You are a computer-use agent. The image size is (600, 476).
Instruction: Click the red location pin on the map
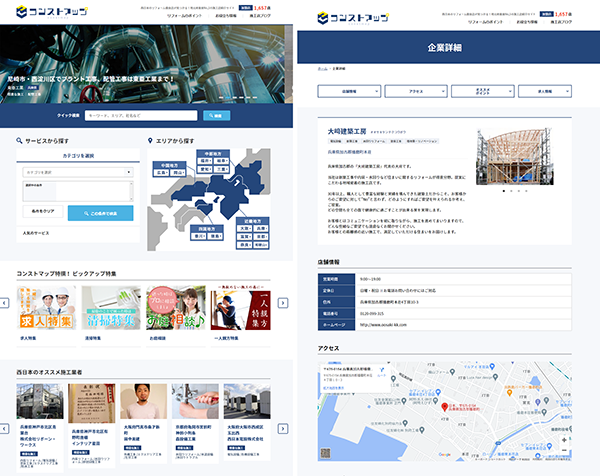[443, 407]
